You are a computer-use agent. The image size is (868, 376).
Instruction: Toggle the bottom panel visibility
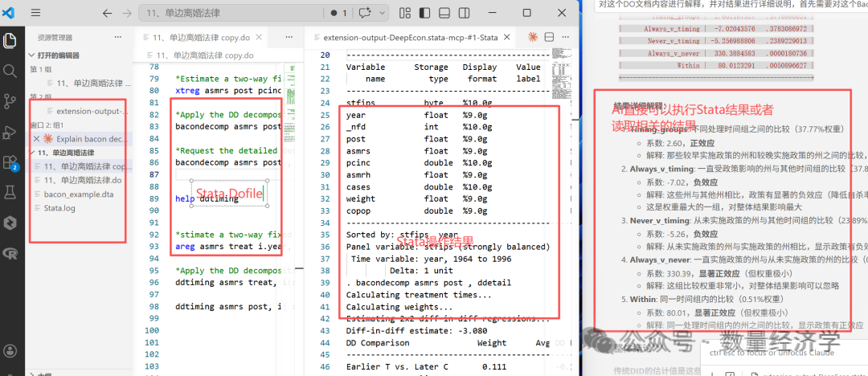coord(444,13)
